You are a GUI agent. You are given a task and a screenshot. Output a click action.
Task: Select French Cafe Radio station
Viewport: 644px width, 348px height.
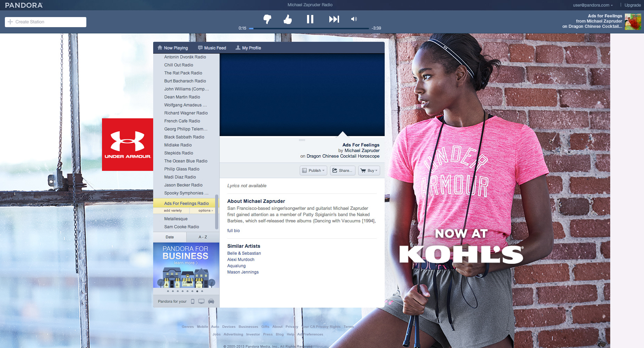[x=182, y=121]
